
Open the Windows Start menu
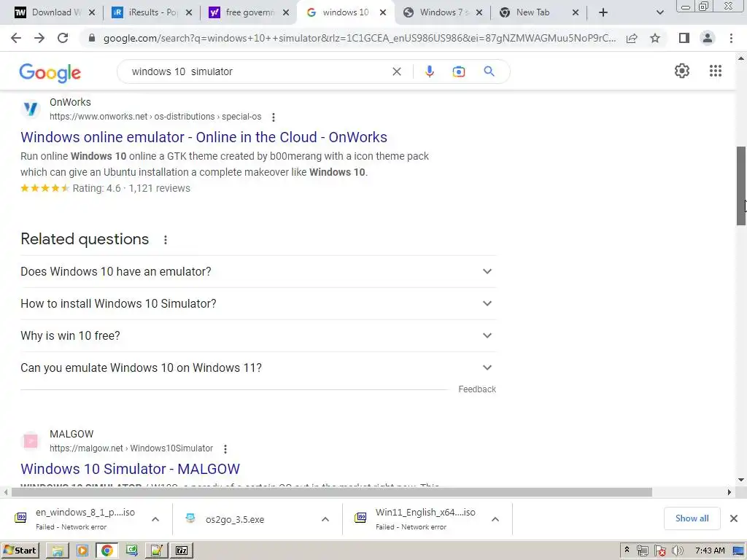pyautogui.click(x=20, y=551)
